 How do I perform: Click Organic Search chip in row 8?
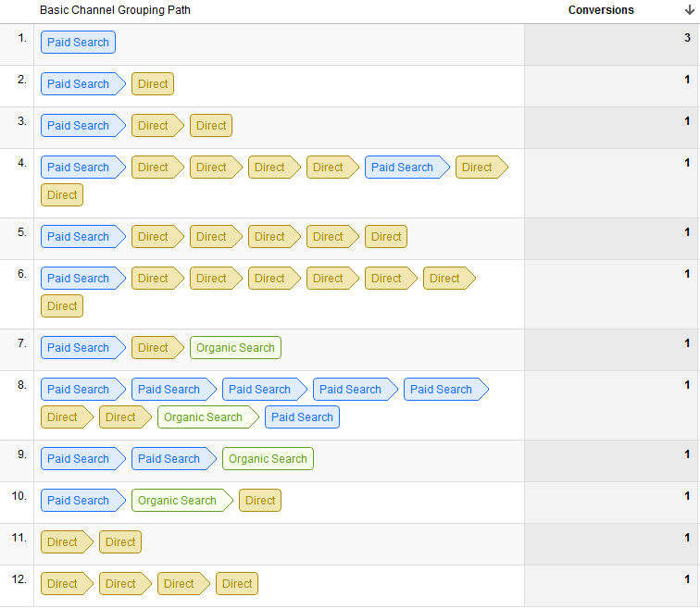pyautogui.click(x=208, y=417)
